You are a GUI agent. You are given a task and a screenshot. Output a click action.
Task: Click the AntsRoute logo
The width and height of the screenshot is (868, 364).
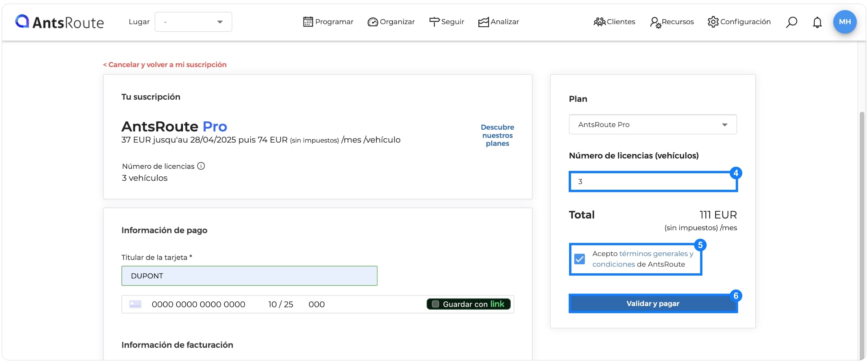click(59, 22)
